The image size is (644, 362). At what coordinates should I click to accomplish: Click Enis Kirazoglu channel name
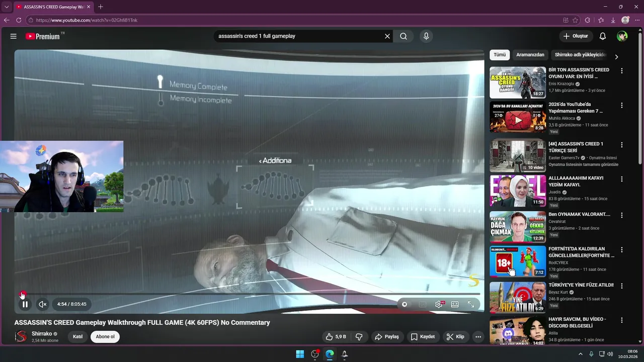(561, 84)
